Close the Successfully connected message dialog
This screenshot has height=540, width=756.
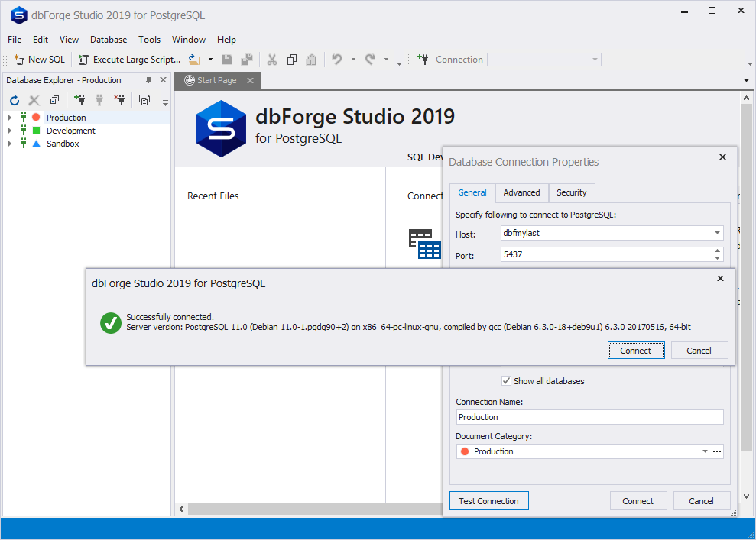coord(720,279)
